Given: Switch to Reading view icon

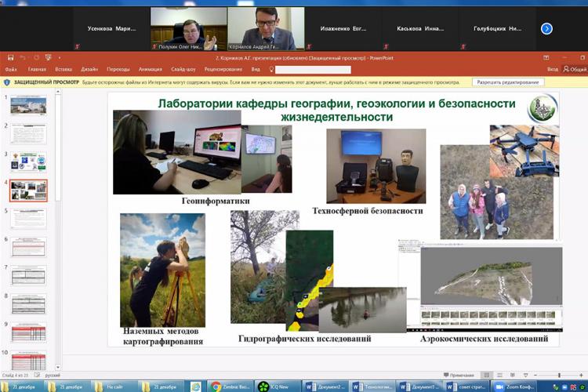Looking at the screenshot, I should (x=512, y=375).
